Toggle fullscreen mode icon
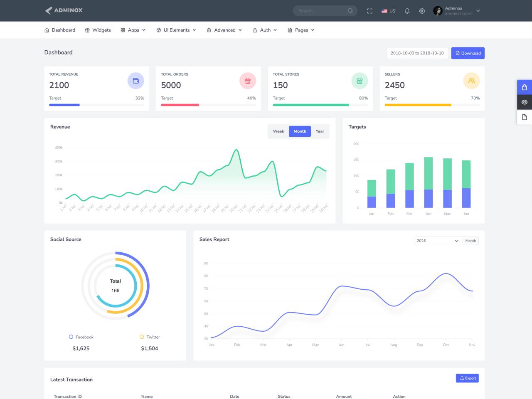 tap(369, 11)
